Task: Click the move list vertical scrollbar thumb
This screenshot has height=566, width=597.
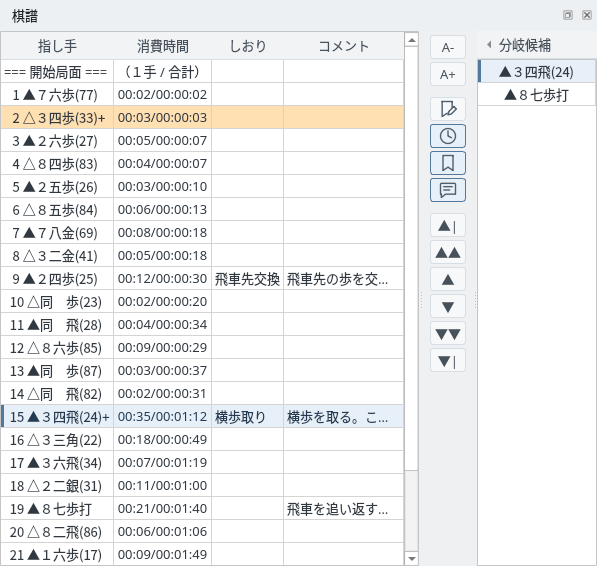Action: pyautogui.click(x=411, y=258)
